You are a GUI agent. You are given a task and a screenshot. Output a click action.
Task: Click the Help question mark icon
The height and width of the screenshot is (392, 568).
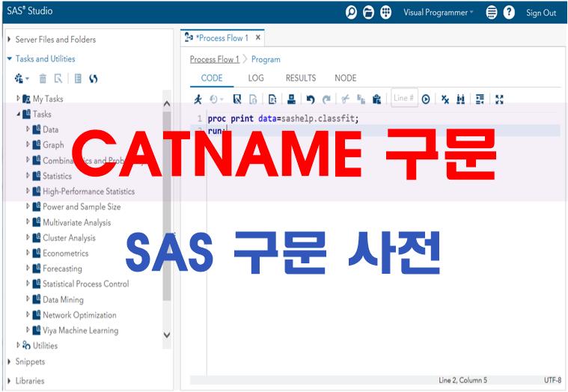click(509, 13)
